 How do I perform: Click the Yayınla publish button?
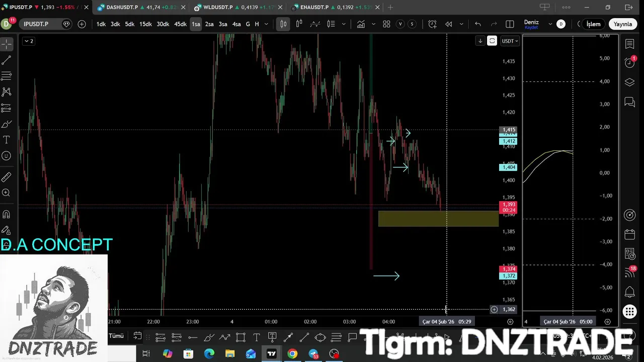(622, 24)
